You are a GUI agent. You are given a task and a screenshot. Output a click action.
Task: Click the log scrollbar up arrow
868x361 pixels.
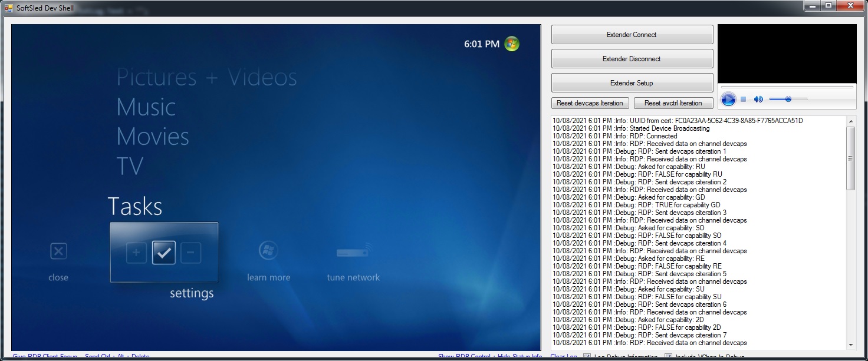pyautogui.click(x=850, y=121)
